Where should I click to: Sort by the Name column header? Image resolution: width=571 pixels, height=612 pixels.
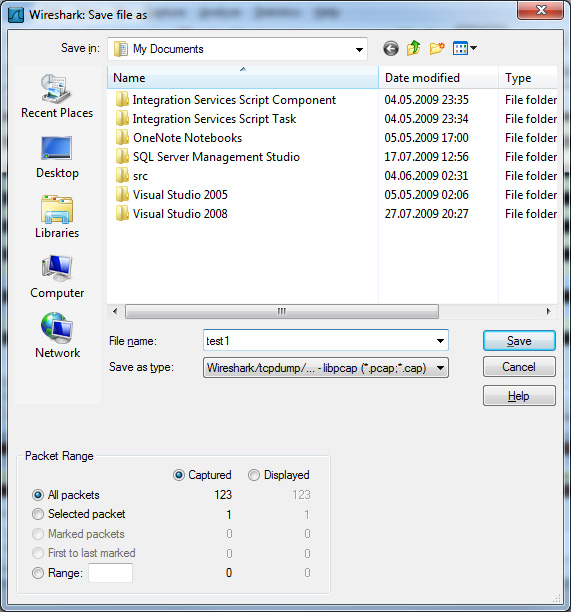(242, 78)
